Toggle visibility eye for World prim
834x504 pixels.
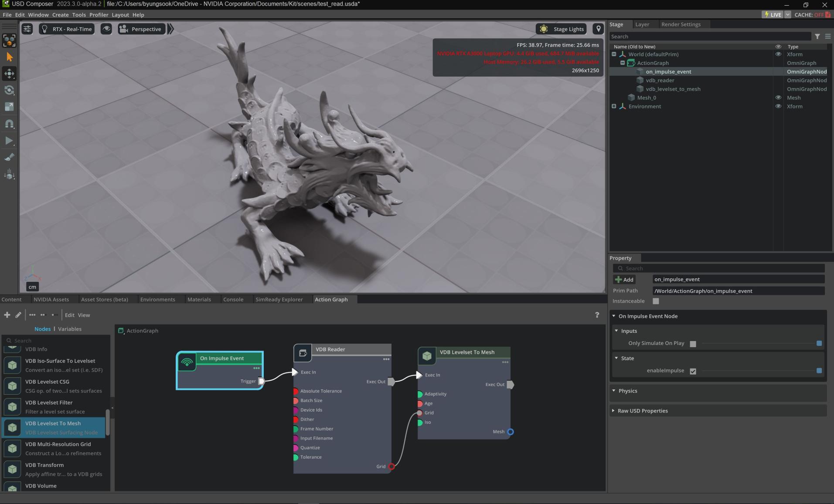tap(778, 54)
